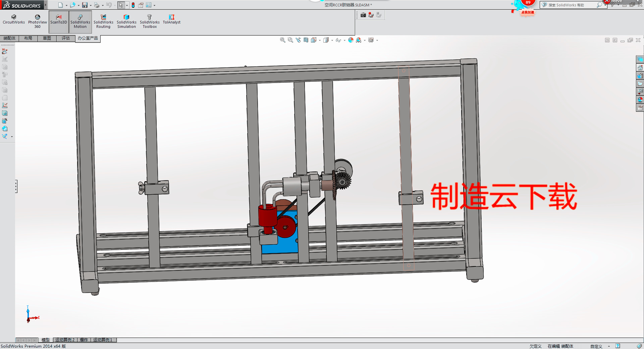644x349 pixels.
Task: Activate the Section View tool
Action: pos(306,40)
